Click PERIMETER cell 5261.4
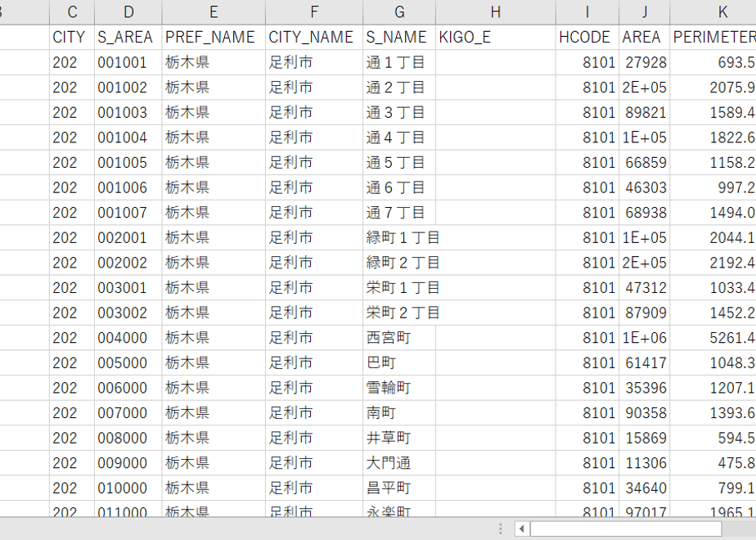 [x=713, y=338]
